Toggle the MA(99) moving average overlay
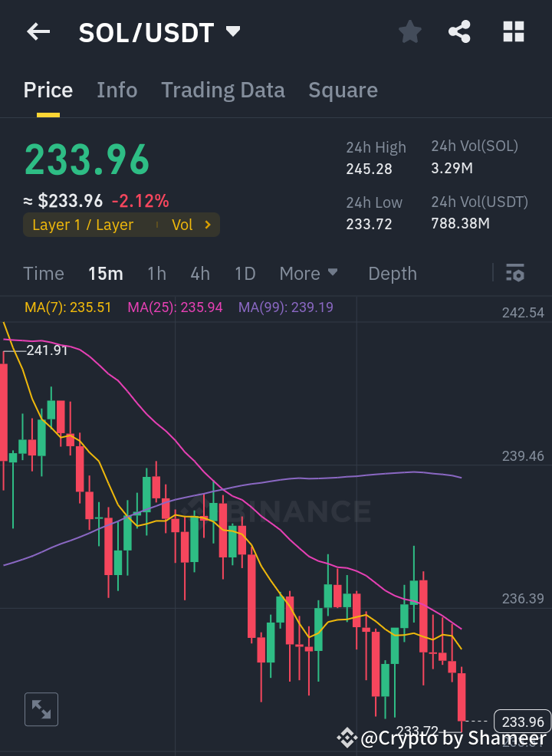The height and width of the screenshot is (756, 552). pos(280,307)
